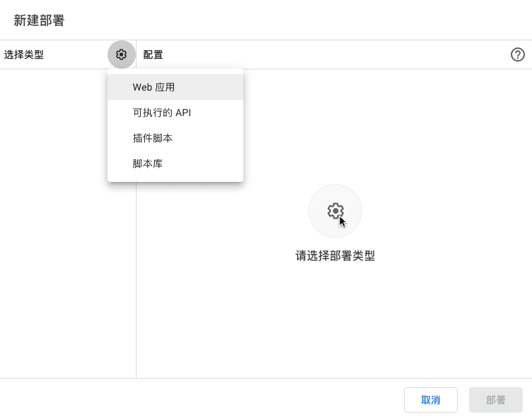
Task: Open help via the question mark icon
Action: [x=518, y=54]
